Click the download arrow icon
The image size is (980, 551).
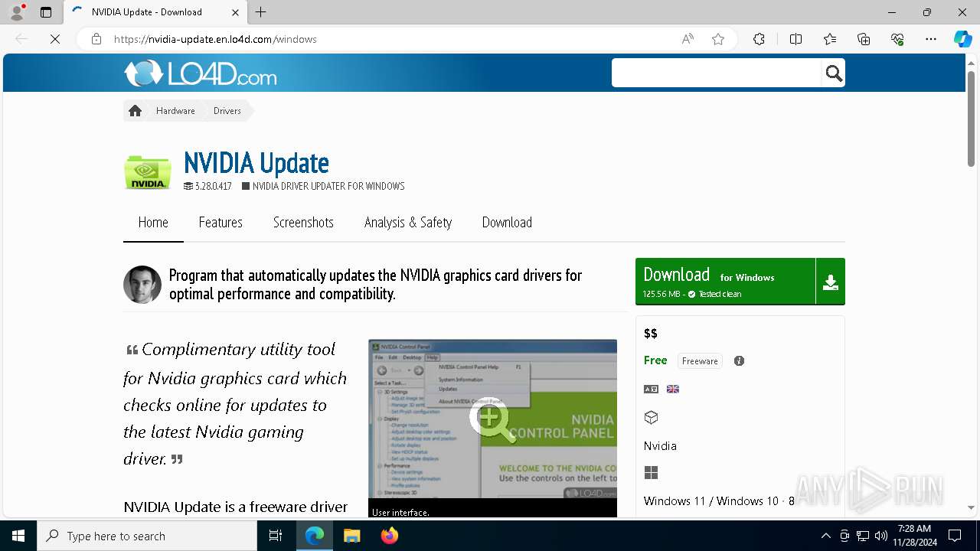(831, 282)
